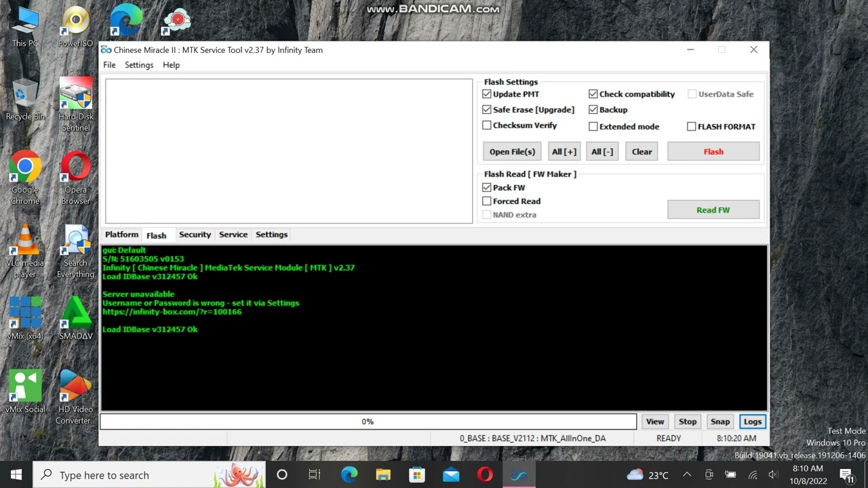This screenshot has width=868, height=488.
Task: Click the empty file list box
Action: pos(289,151)
